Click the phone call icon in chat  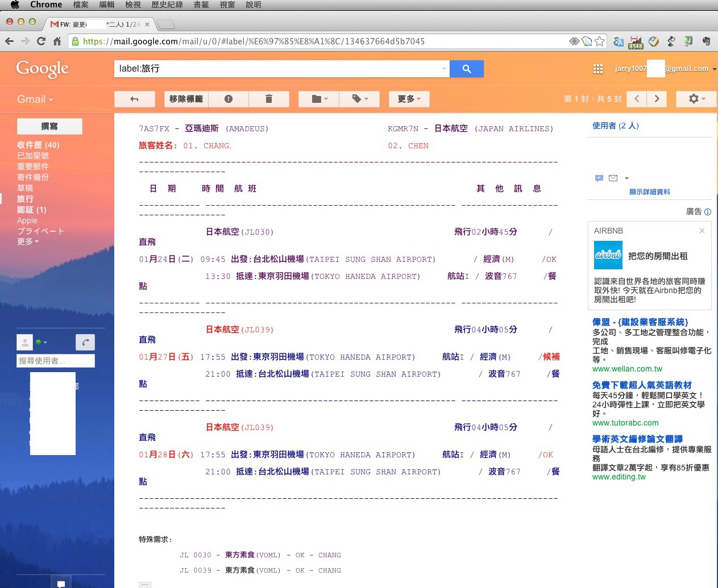[85, 342]
